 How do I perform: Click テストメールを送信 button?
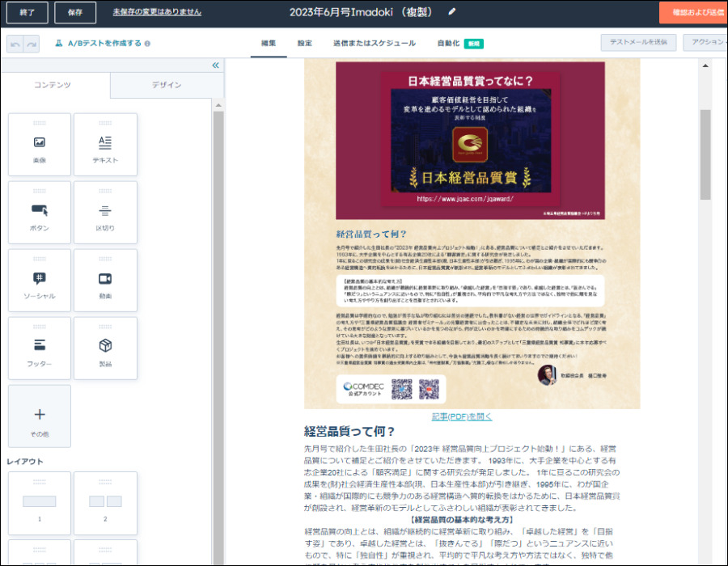pos(638,42)
